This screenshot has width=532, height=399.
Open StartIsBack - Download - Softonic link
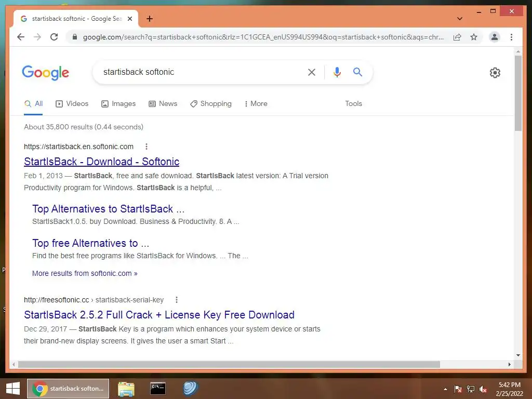(101, 162)
